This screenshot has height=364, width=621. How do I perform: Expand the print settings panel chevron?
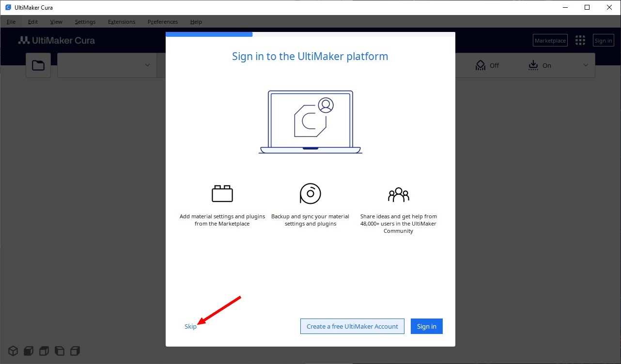point(586,65)
